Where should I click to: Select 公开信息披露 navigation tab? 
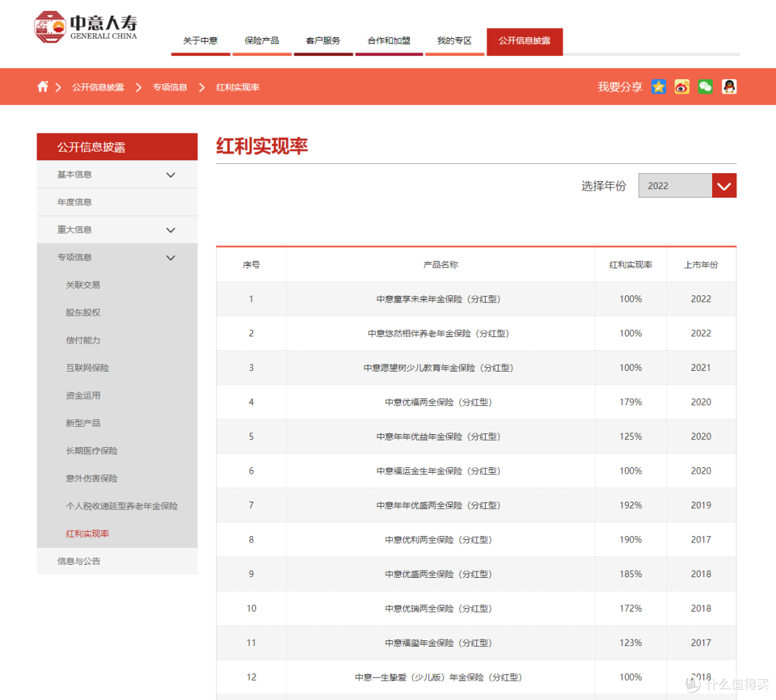pyautogui.click(x=525, y=42)
